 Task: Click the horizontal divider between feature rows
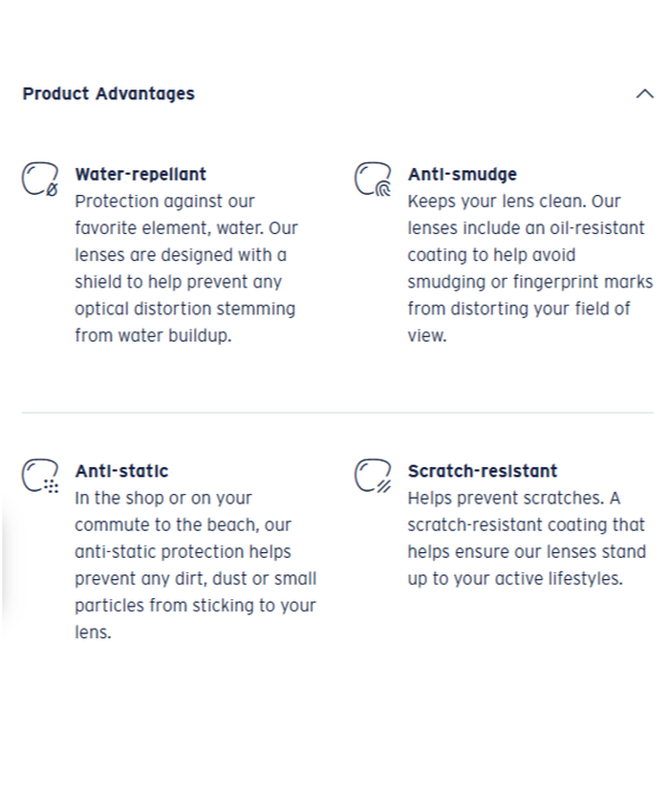coord(336,413)
